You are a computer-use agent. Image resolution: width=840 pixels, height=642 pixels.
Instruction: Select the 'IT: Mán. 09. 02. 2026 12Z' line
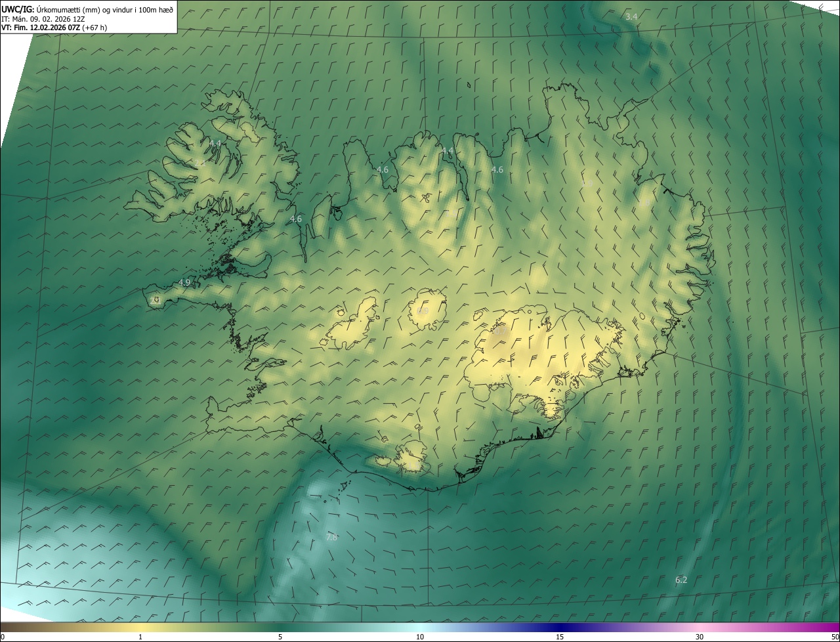pyautogui.click(x=43, y=18)
